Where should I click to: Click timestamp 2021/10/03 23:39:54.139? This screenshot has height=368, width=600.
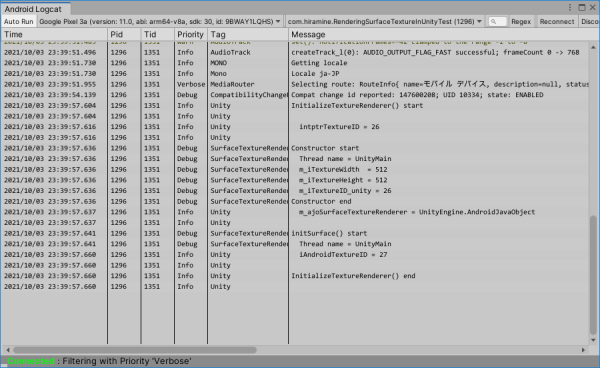click(50, 95)
